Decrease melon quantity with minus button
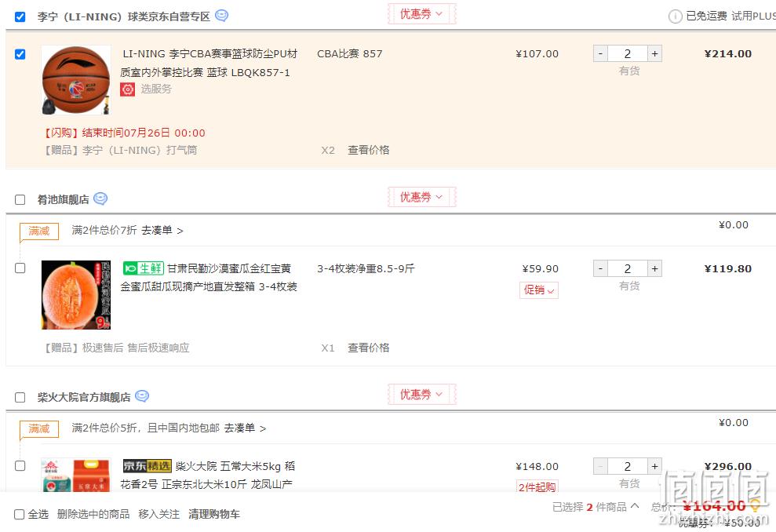The height and width of the screenshot is (532, 776). [x=601, y=268]
